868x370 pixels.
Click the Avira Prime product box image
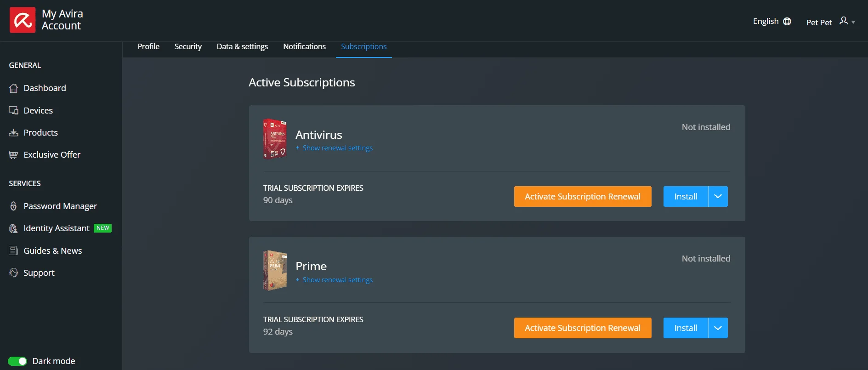275,270
